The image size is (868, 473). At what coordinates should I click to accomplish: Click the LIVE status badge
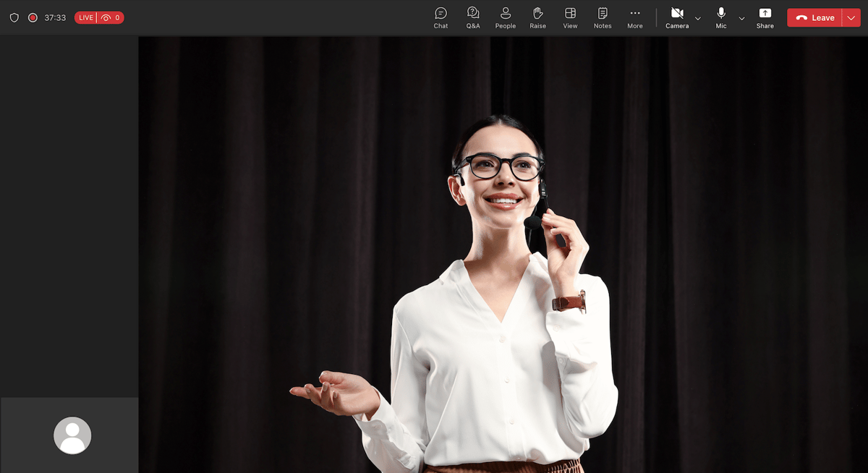(86, 18)
